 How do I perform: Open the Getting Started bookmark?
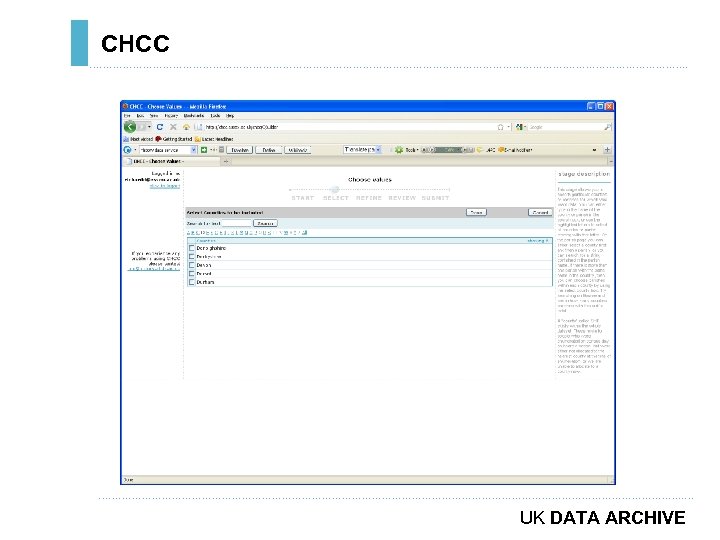click(174, 139)
